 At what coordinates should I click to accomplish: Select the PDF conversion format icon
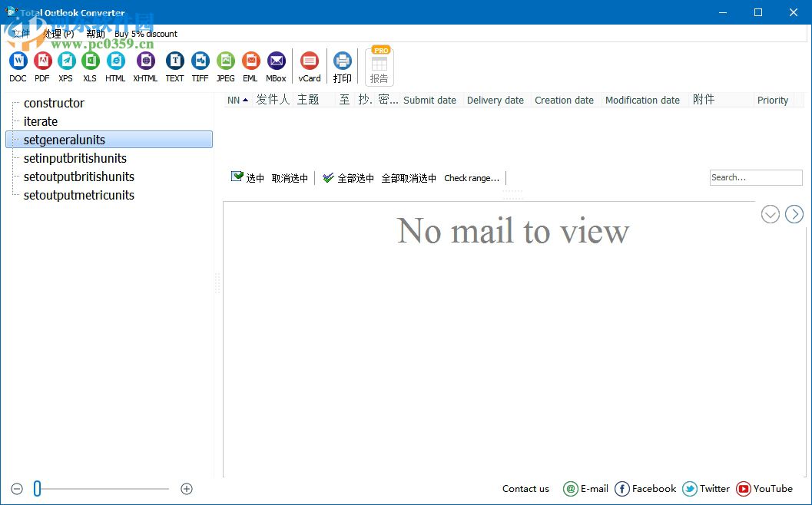[42, 60]
